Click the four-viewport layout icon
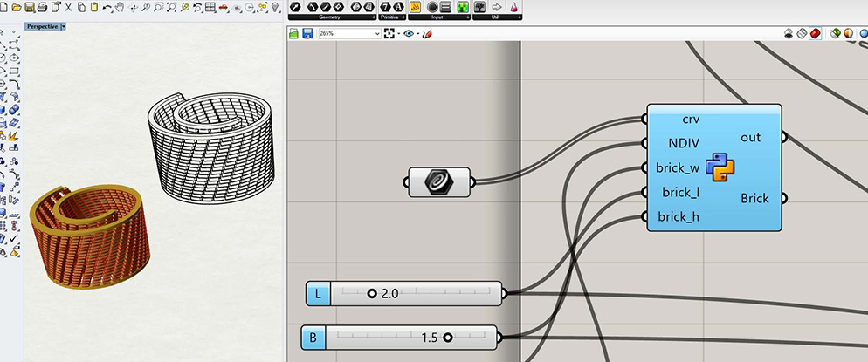Viewport: 868px width, 362px height. click(210, 7)
